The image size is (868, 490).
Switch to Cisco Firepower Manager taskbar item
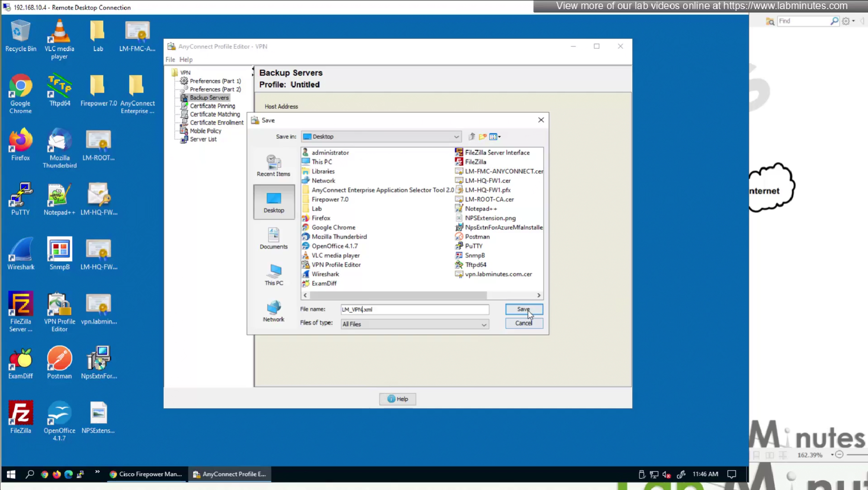146,474
